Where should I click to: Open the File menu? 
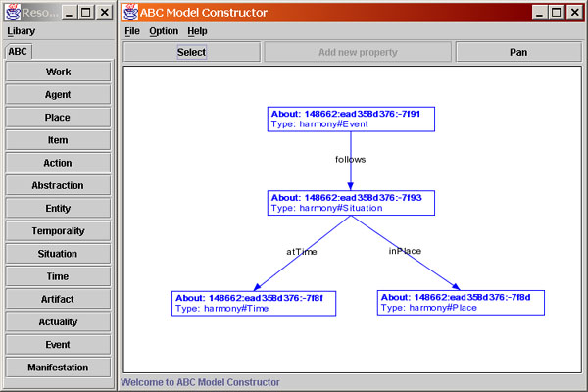pyautogui.click(x=132, y=31)
